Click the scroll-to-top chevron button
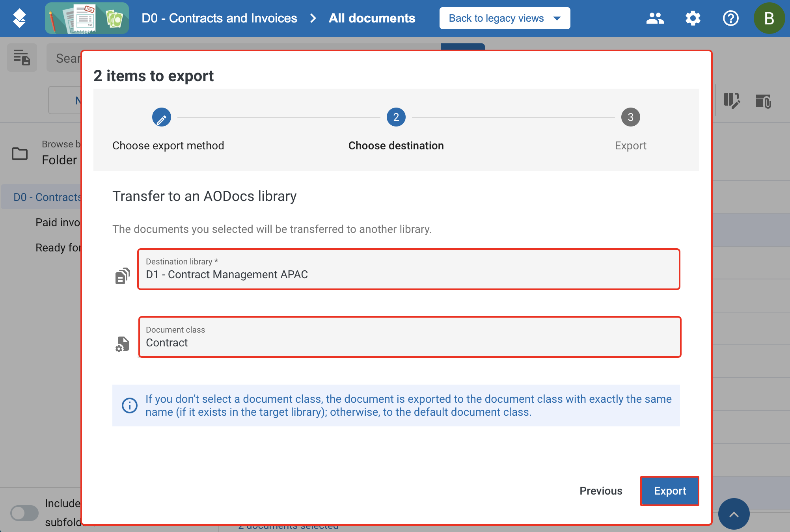Viewport: 790px width, 532px height. pos(734,514)
